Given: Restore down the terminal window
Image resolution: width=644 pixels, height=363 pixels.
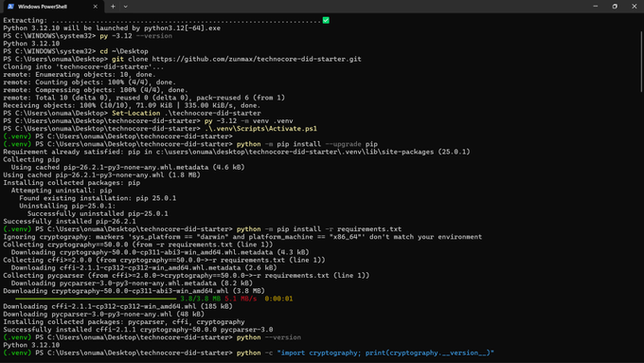Looking at the screenshot, I should [x=615, y=7].
